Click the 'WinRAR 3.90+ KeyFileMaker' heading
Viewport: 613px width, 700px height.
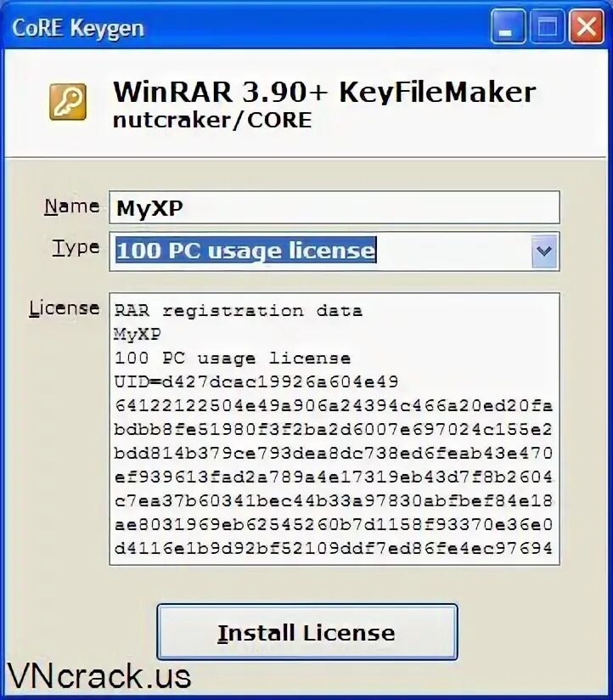tap(324, 93)
